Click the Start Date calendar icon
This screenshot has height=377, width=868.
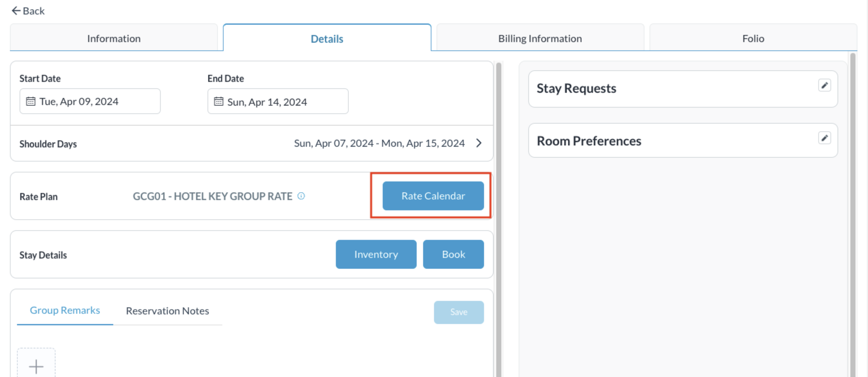point(31,101)
